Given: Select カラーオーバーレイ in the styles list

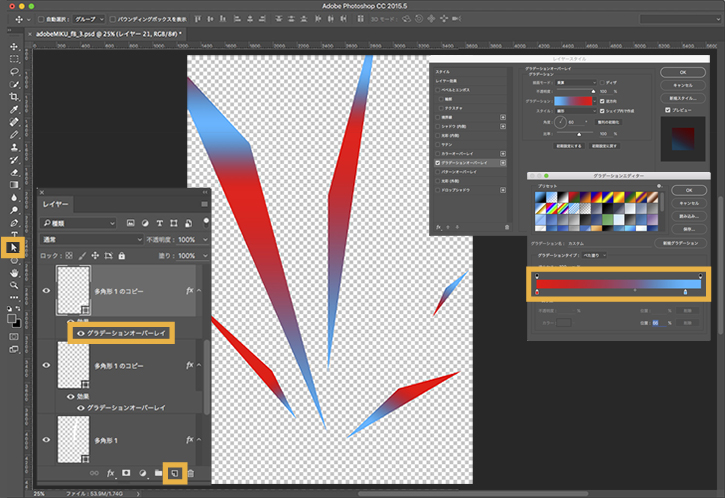Looking at the screenshot, I should pyautogui.click(x=457, y=154).
